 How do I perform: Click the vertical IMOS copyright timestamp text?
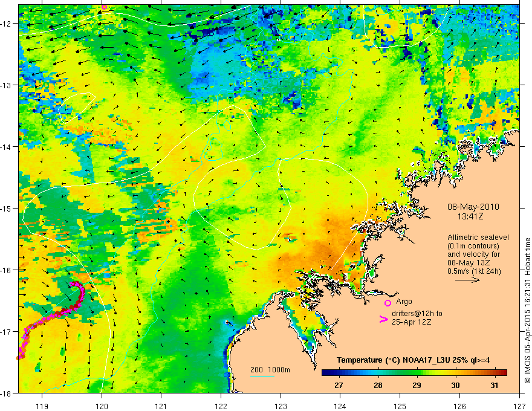(527, 310)
